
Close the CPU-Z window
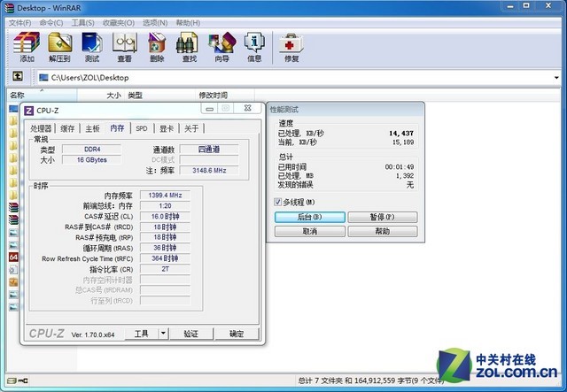pos(248,108)
